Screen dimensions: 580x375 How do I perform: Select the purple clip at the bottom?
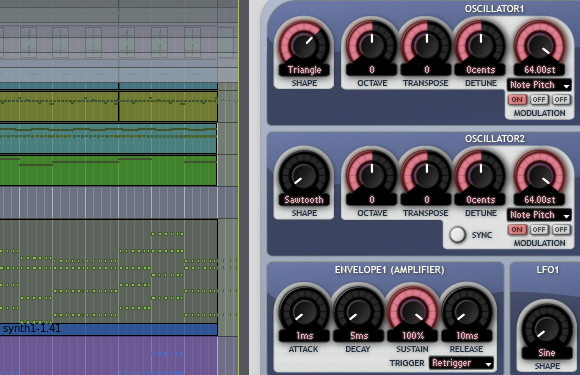108,355
